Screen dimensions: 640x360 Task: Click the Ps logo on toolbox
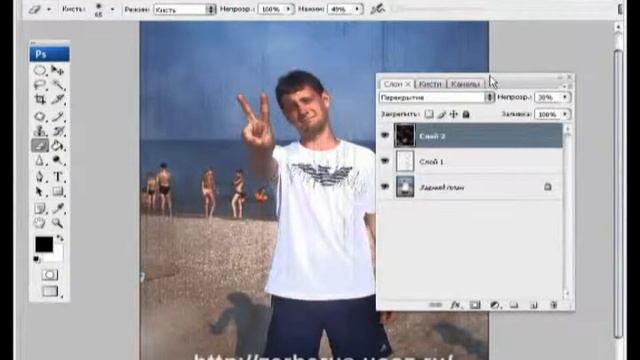(49, 54)
